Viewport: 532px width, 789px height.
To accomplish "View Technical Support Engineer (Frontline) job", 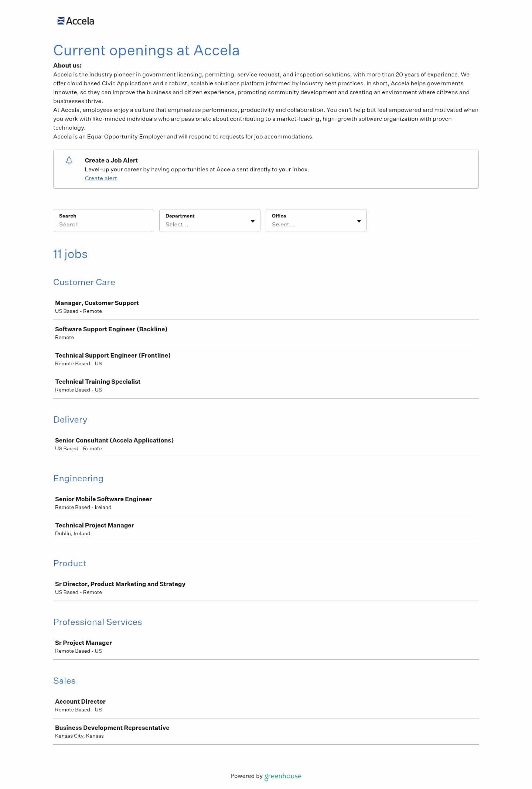I will [x=113, y=355].
